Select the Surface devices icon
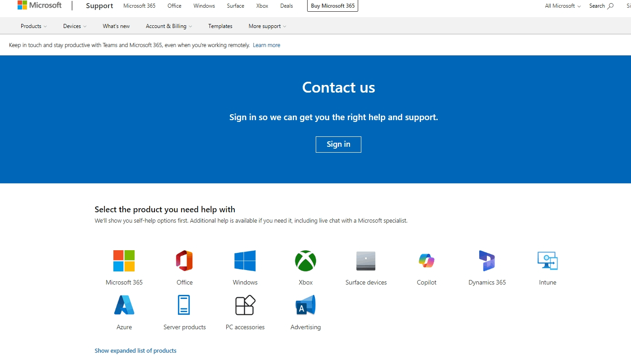This screenshot has width=631, height=364. [366, 261]
